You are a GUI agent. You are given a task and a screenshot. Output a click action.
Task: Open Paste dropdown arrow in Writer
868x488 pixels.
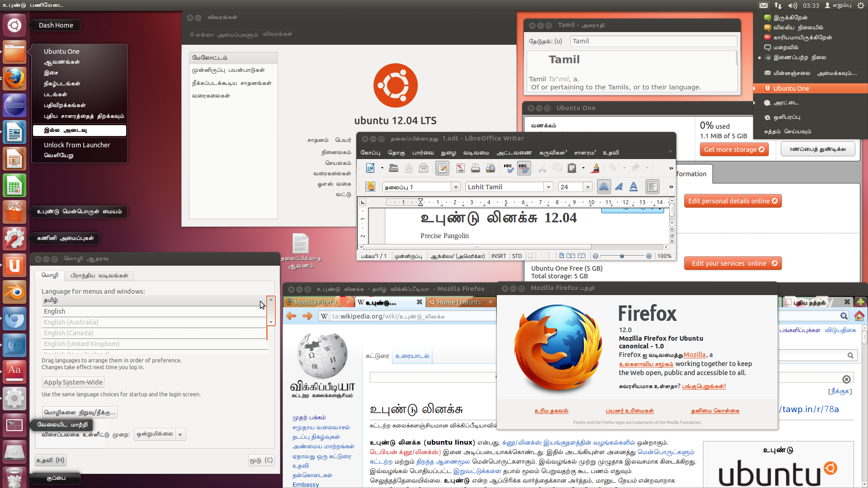583,168
